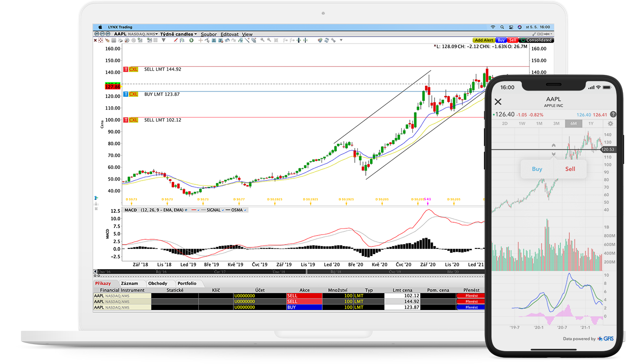Open the Editovat menu

pyautogui.click(x=230, y=34)
